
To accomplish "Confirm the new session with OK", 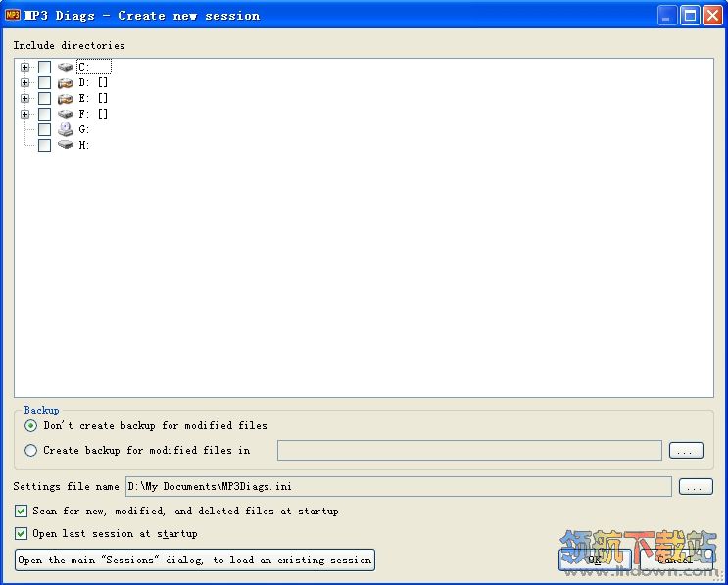I will click(x=595, y=560).
